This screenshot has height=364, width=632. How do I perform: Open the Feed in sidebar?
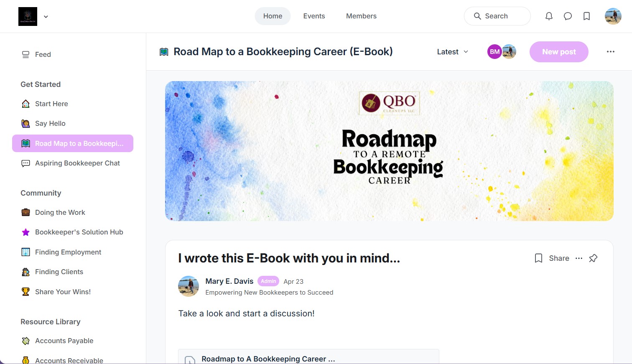[x=43, y=54]
